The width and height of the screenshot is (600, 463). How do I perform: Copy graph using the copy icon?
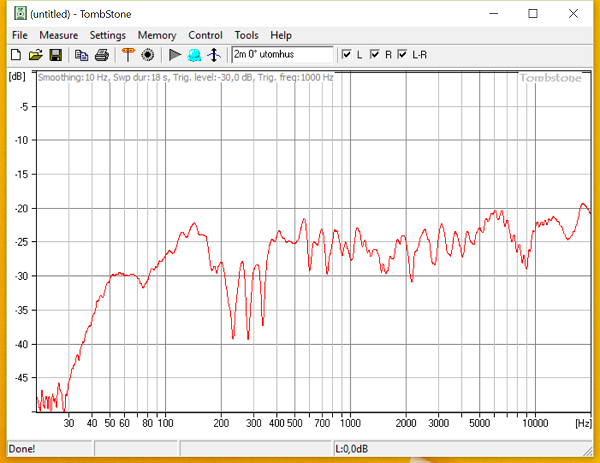(81, 55)
